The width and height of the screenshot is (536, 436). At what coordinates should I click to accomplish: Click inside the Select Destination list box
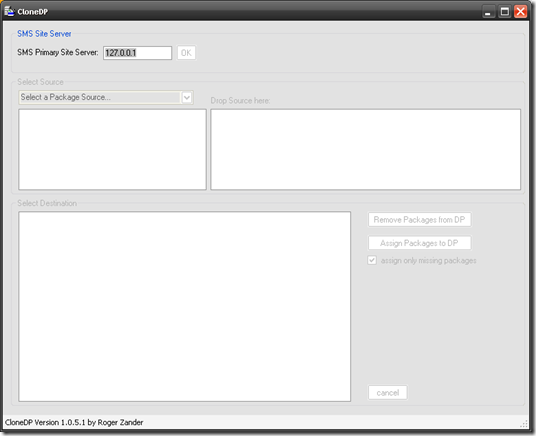coord(185,306)
